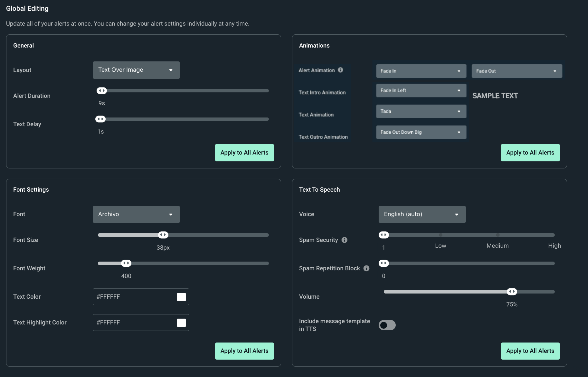Viewport: 588px width, 377px height.
Task: Apply Animations settings to all alerts
Action: (530, 153)
